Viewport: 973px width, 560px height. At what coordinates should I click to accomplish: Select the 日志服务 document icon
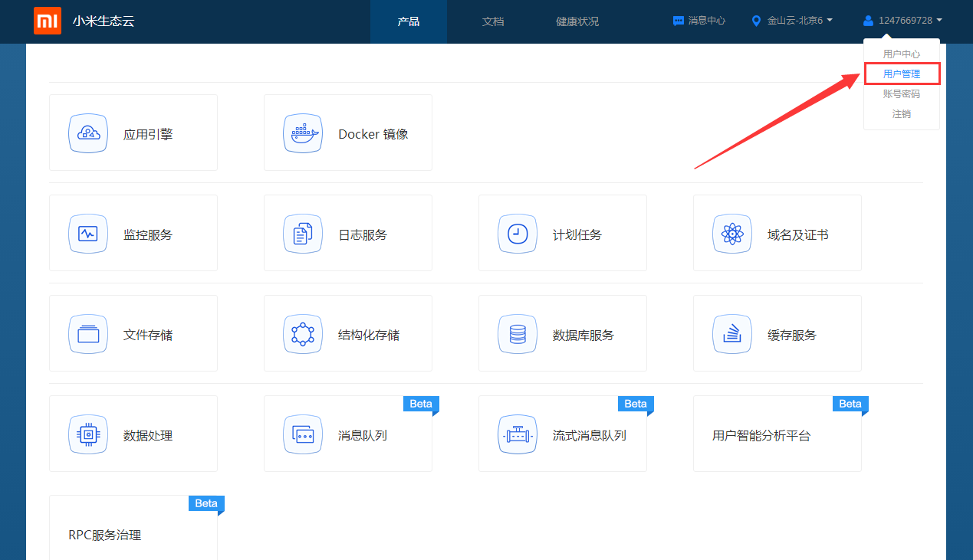click(x=303, y=234)
